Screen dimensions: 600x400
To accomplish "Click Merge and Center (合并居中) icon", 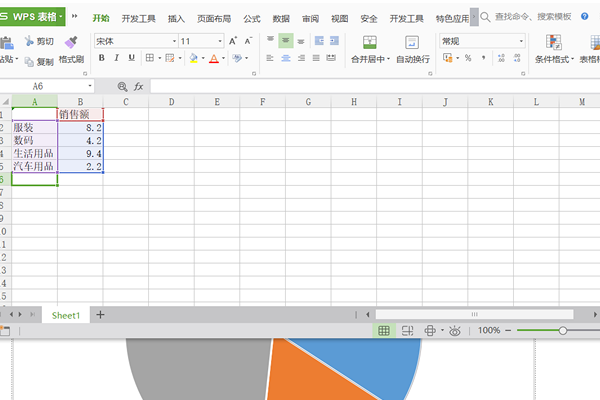I will (370, 42).
